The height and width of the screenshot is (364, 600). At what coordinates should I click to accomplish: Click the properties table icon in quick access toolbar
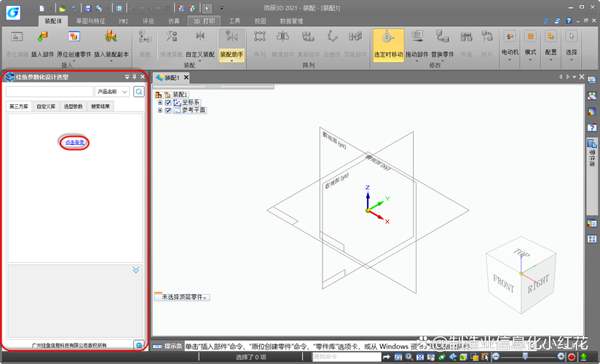pyautogui.click(x=119, y=8)
